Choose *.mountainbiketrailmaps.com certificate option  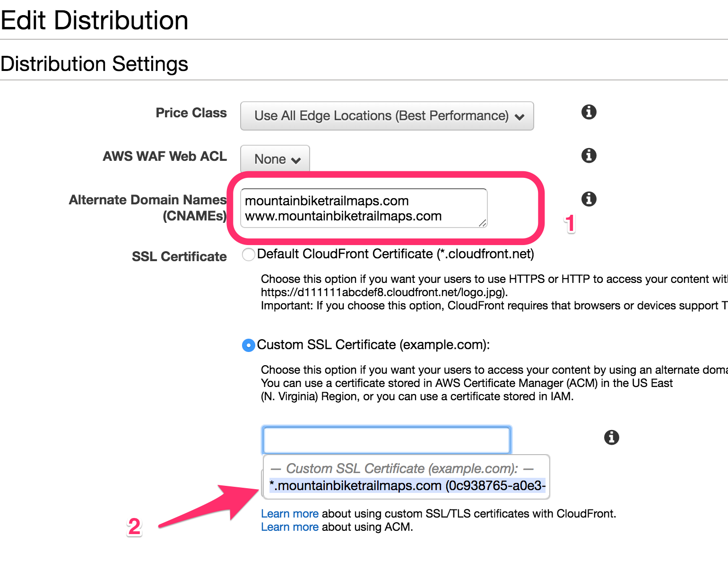point(407,486)
